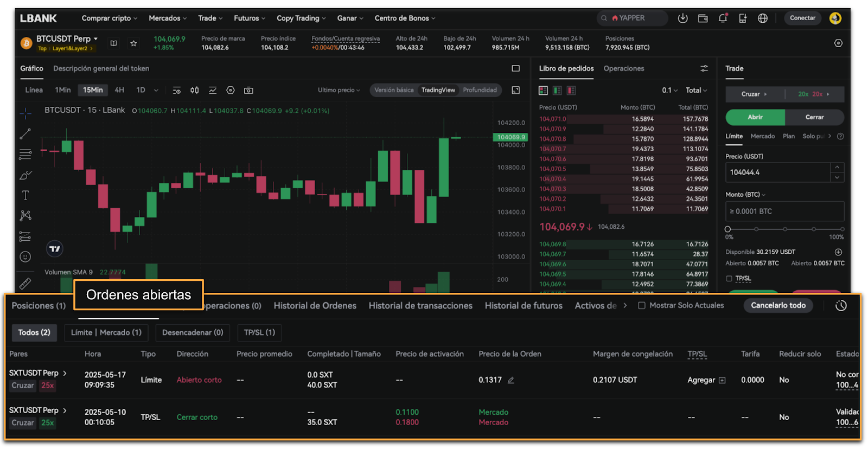Open chart settings hexagon icon
The height and width of the screenshot is (450, 868).
(x=231, y=91)
